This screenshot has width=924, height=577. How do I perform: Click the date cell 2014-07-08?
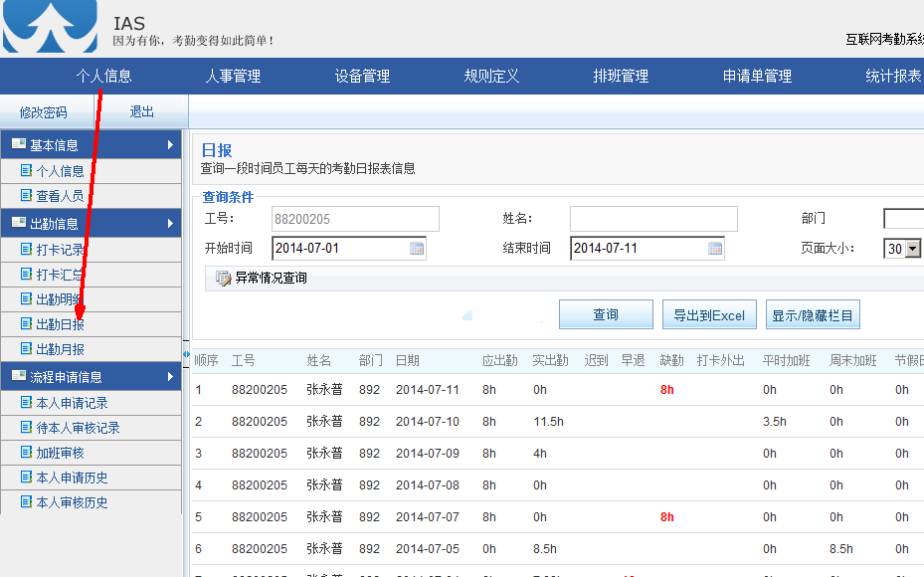[428, 485]
